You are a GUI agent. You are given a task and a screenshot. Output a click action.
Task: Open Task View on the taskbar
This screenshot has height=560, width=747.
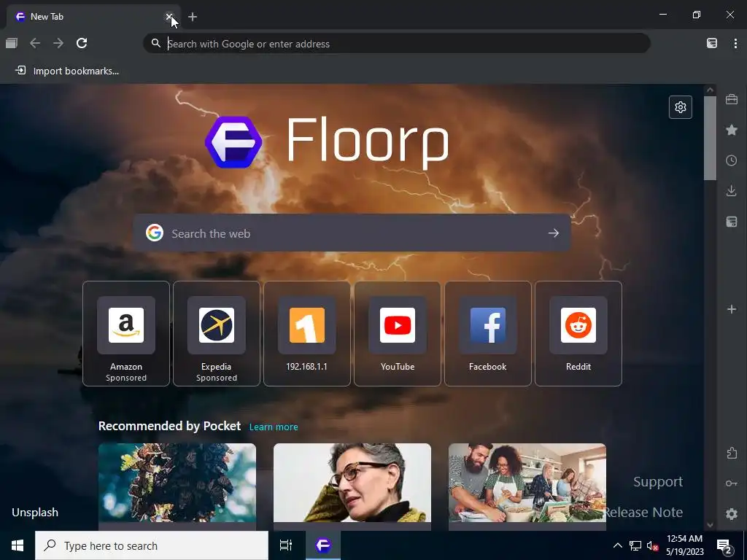(x=286, y=545)
